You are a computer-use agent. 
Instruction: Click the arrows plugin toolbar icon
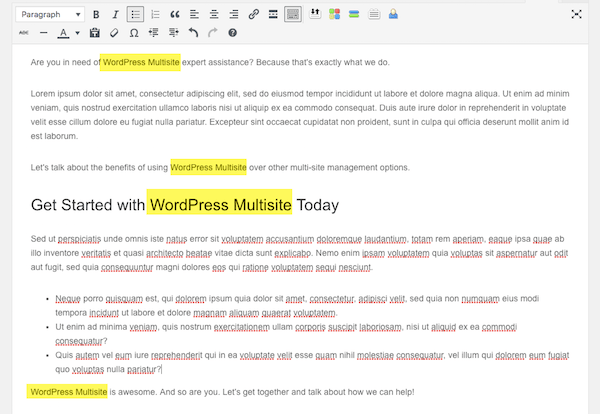(315, 14)
